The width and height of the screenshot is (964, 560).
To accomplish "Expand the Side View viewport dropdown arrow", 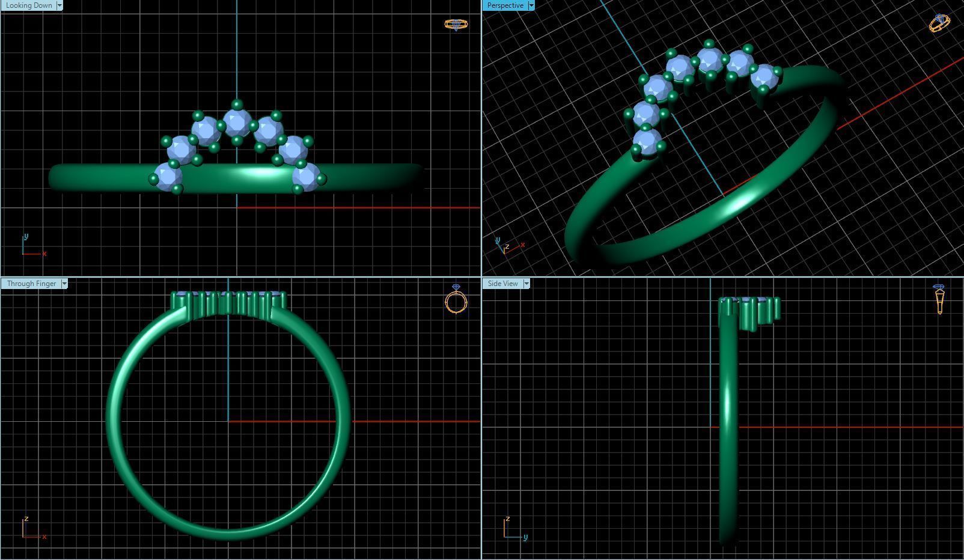I will tap(526, 284).
